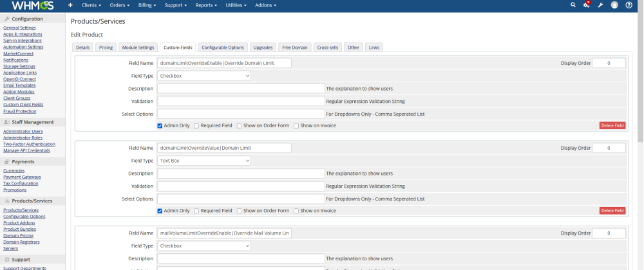Screen dimensions: 644x270
Task: Check Required Field for domainLimitOverrideEnable
Action: pos(196,126)
